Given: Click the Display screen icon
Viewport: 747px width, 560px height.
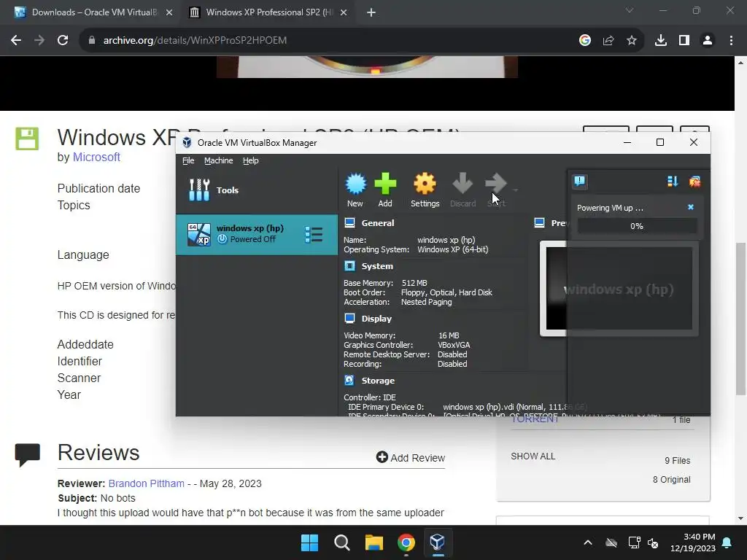Looking at the screenshot, I should 349,318.
